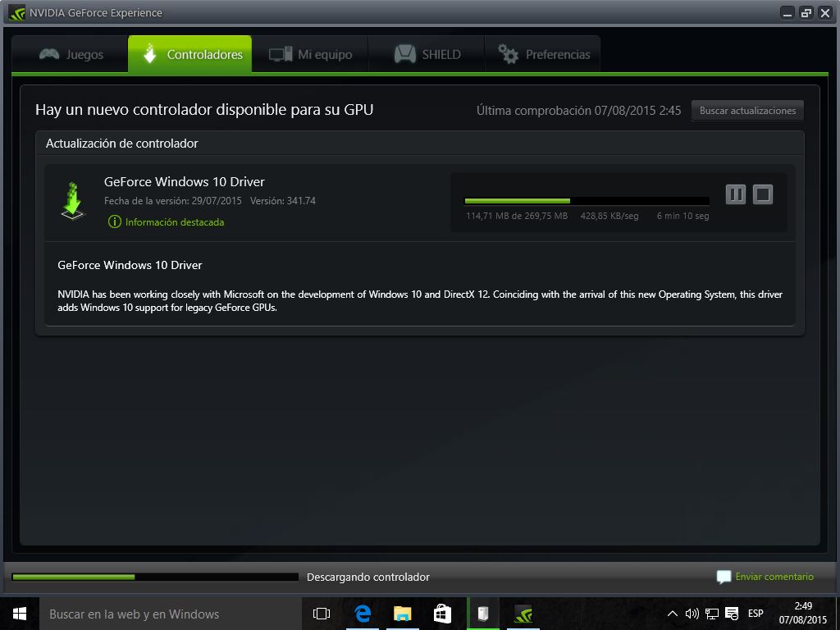Open Información destacada link
Viewport: 840px width, 630px height.
click(175, 221)
